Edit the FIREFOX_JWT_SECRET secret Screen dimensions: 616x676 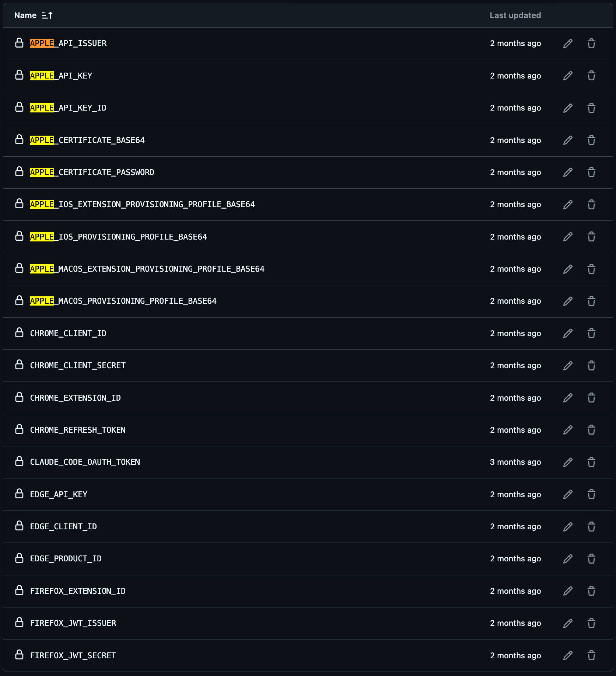[568, 656]
